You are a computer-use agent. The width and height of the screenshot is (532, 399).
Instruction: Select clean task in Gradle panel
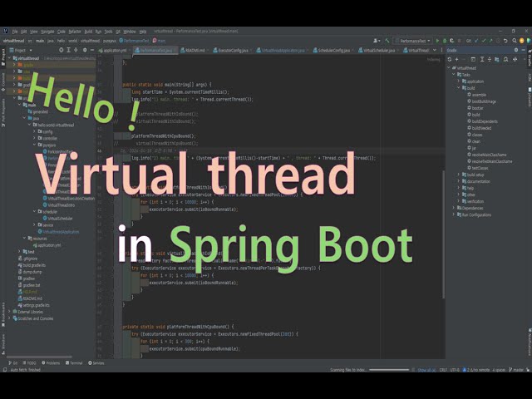(x=474, y=141)
